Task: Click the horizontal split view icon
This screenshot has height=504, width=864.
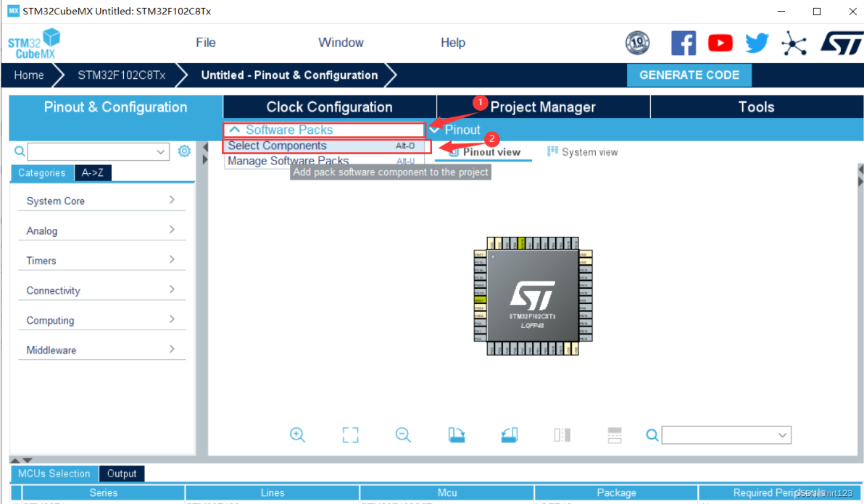Action: 615,434
